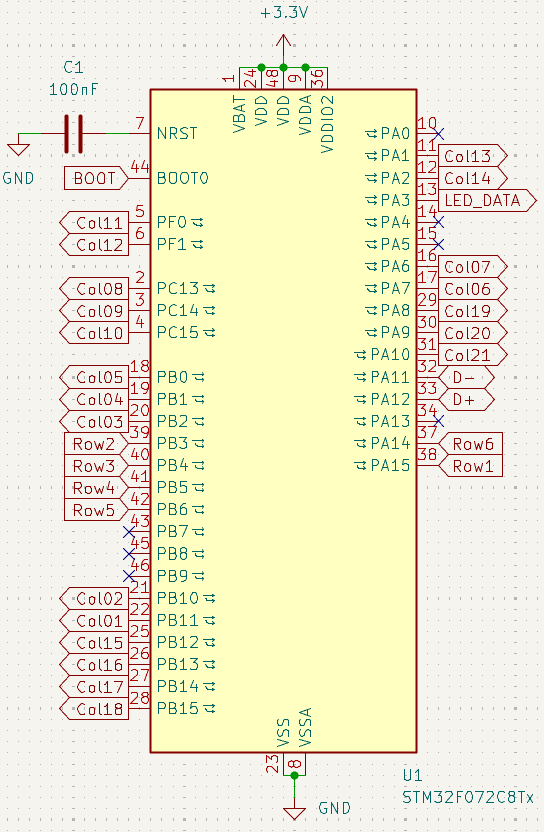Click the no-connect marker on PB8

[x=128, y=554]
